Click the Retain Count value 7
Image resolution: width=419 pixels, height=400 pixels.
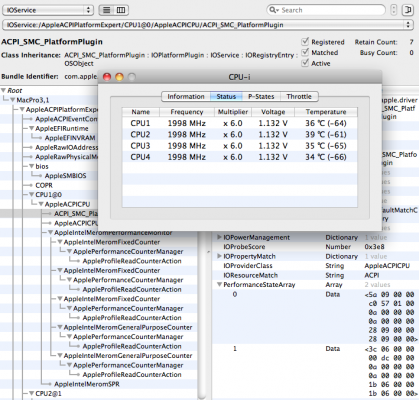pos(411,42)
